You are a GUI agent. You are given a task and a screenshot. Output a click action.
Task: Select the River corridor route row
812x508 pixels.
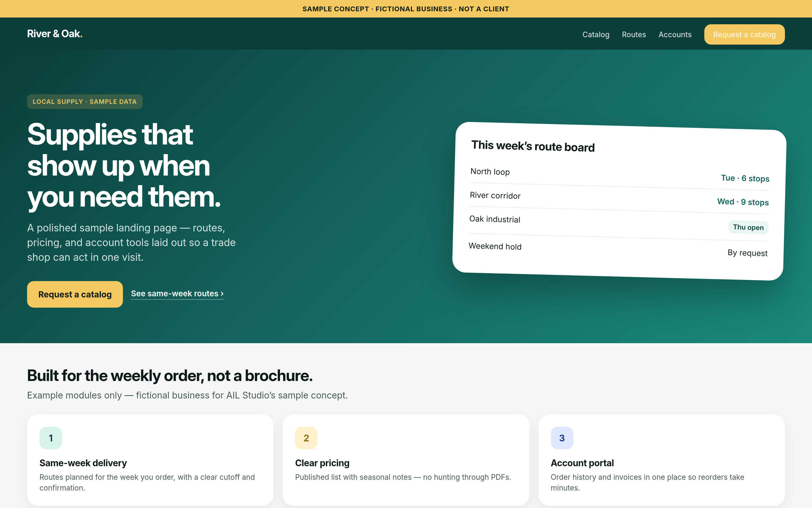(x=619, y=199)
